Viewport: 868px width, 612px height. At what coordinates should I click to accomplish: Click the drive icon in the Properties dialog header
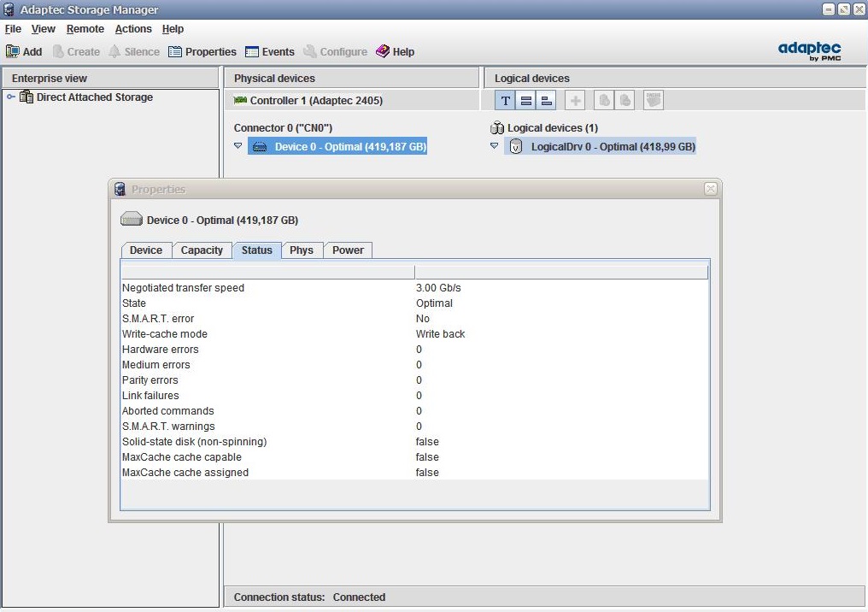(x=132, y=220)
